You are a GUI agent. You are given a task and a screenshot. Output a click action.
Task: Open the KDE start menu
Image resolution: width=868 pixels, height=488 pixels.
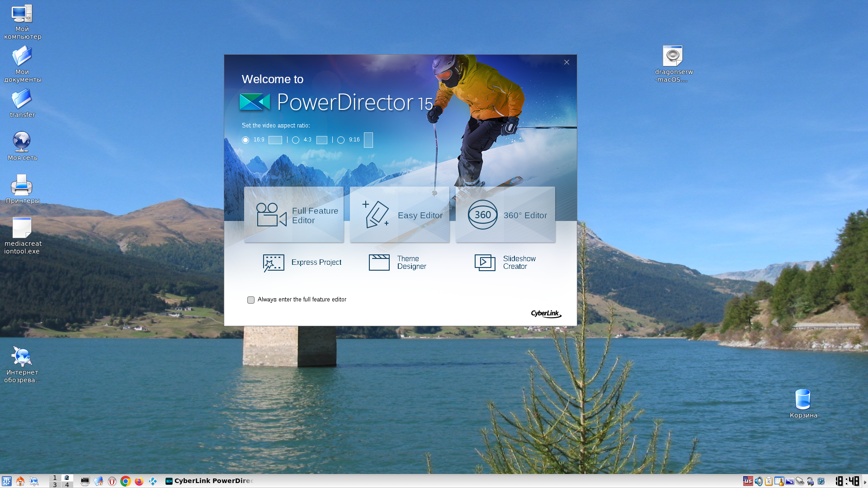coord(6,481)
